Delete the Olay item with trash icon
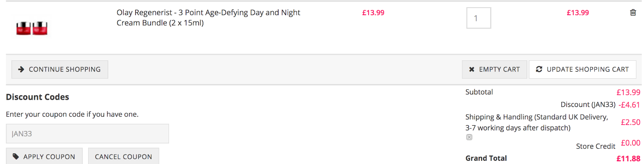The width and height of the screenshot is (644, 164). point(633,13)
